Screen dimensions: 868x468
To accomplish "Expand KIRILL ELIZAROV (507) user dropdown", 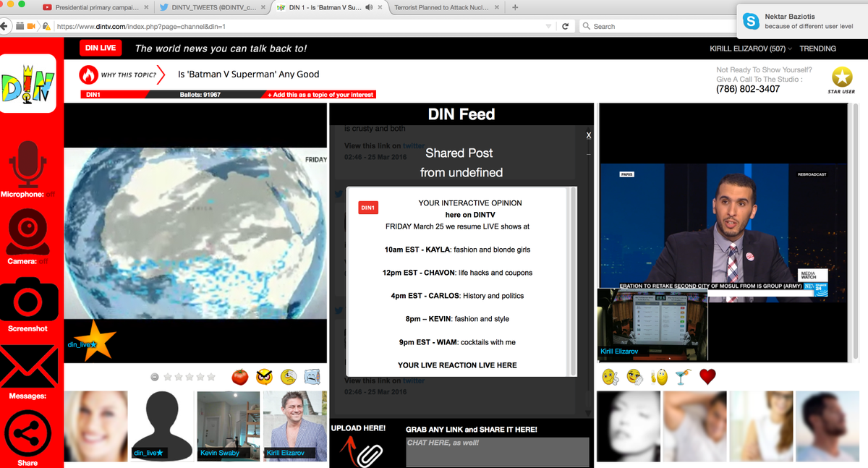I will [x=751, y=48].
